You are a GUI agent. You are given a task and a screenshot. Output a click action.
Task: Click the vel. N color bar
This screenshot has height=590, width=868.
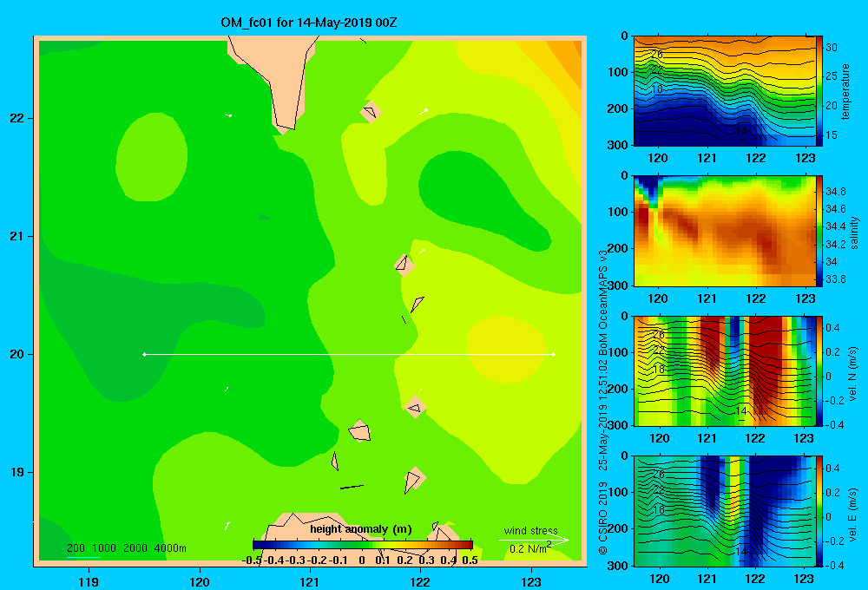(819, 370)
